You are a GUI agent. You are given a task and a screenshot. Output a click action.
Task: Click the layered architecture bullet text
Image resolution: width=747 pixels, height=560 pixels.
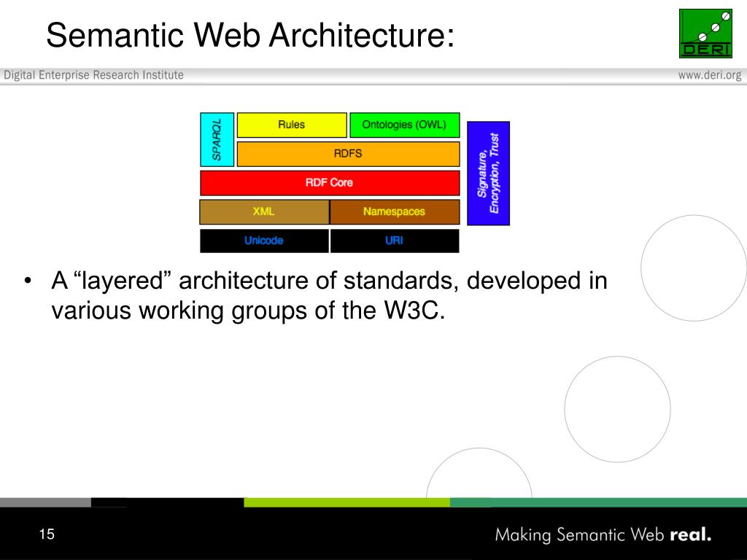(328, 295)
